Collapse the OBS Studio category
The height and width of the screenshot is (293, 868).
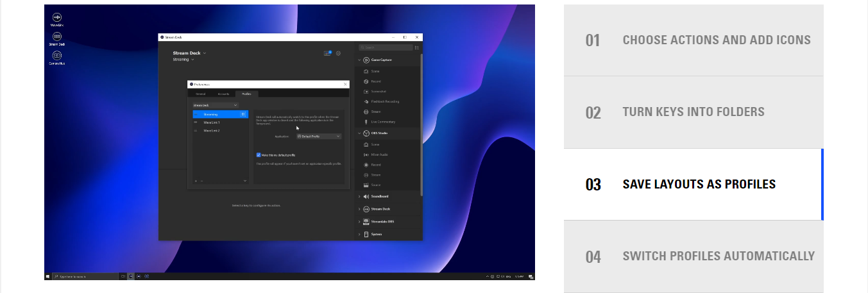tap(359, 133)
